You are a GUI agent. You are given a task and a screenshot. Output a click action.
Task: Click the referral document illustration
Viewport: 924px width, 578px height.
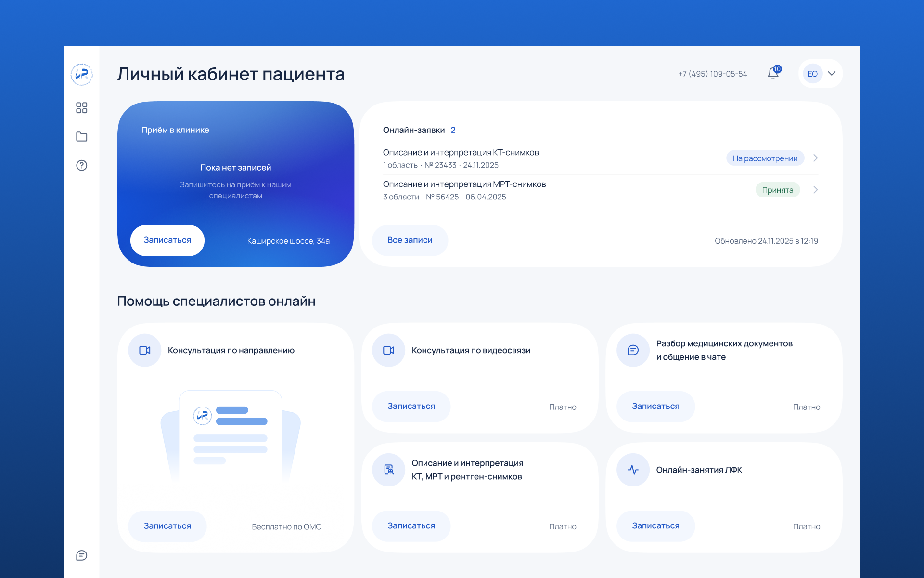(x=231, y=436)
